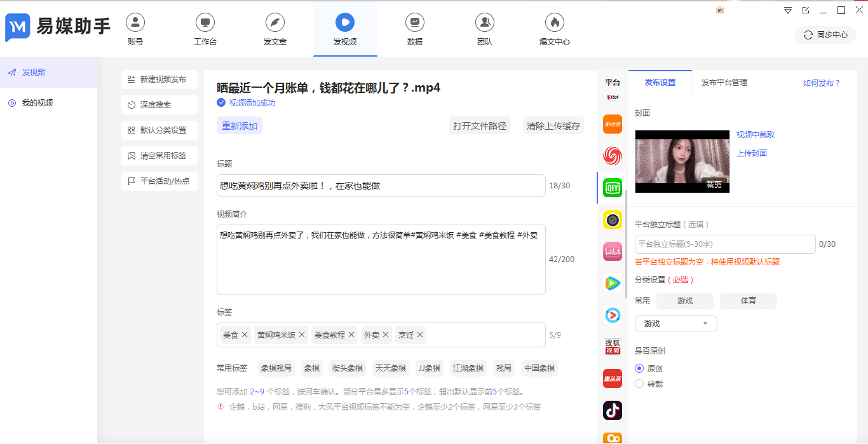
Task: Switch to the 发布平台管理 tab
Action: point(724,83)
